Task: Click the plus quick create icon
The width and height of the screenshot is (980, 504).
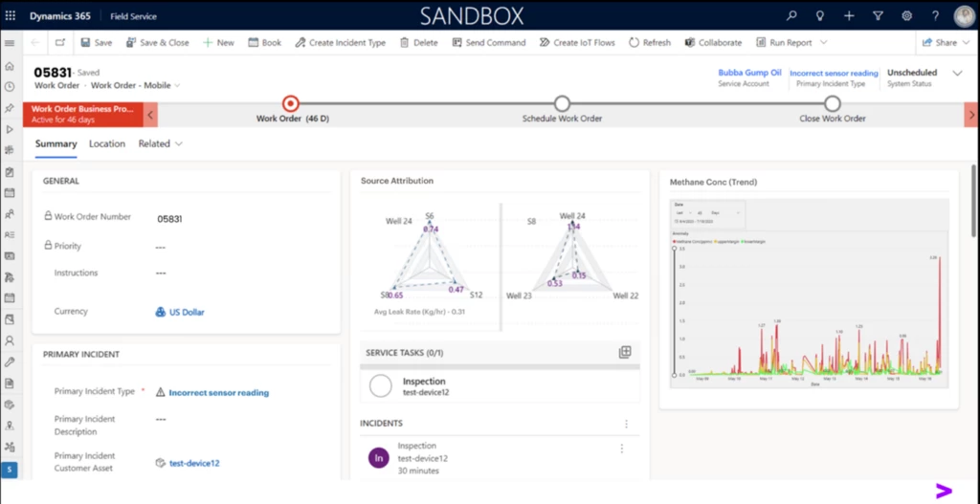Action: [849, 15]
